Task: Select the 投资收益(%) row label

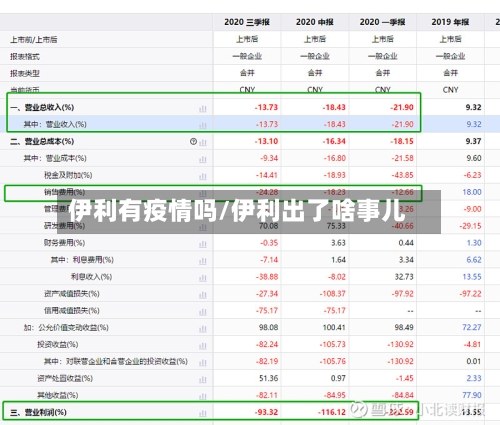Action: [58, 345]
